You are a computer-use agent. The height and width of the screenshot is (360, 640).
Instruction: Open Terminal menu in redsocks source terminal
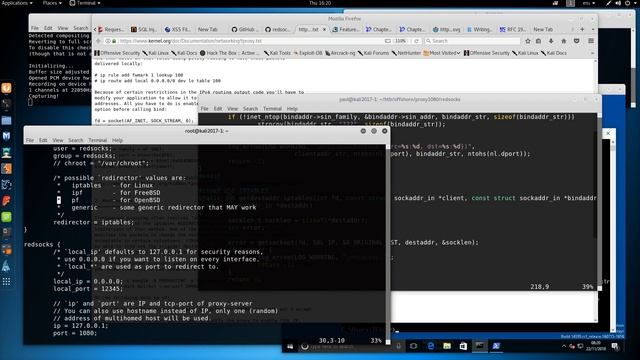(272, 109)
